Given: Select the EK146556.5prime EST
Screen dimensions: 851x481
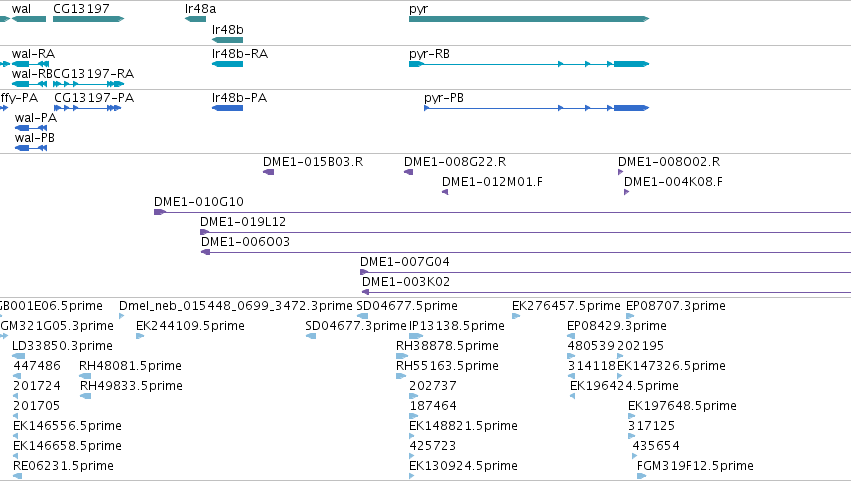Looking at the screenshot, I should [16, 436].
